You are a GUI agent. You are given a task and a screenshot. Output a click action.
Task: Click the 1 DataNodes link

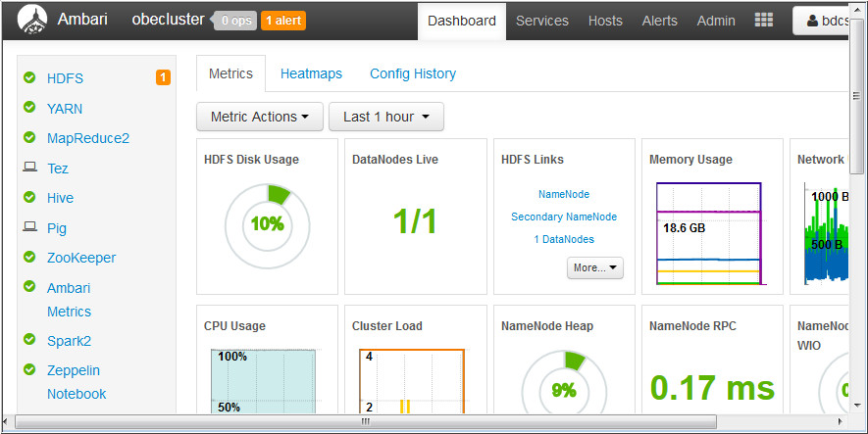click(x=564, y=239)
